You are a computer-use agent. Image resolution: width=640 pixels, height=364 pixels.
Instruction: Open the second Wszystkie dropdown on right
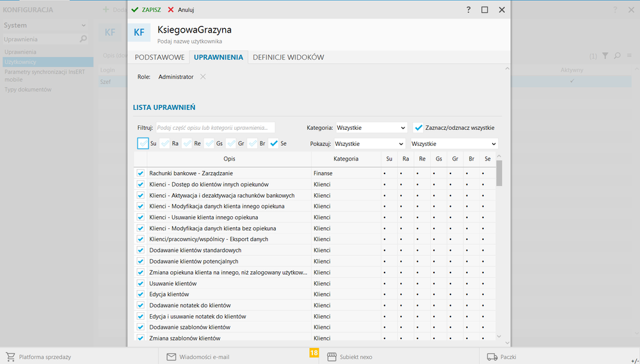point(454,144)
